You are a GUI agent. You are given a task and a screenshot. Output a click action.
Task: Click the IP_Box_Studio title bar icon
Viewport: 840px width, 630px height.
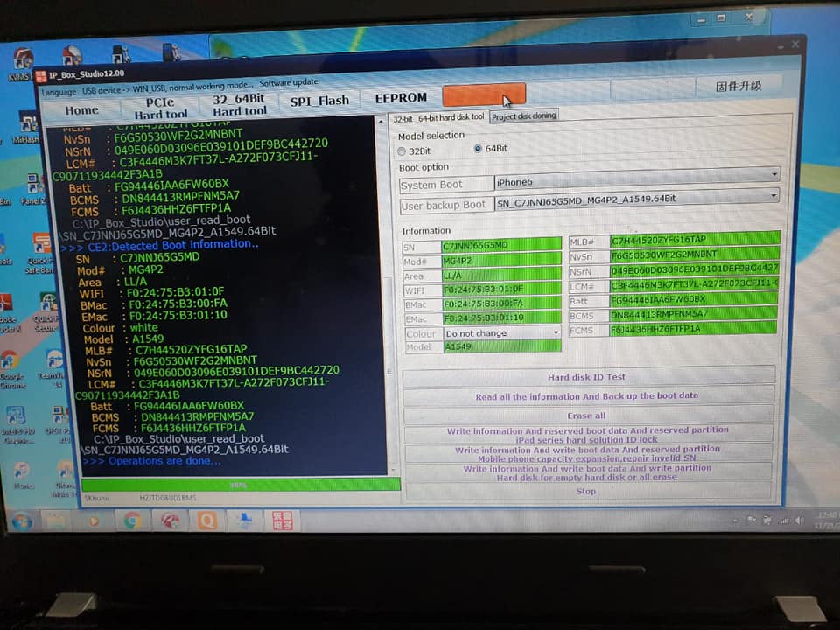pos(41,76)
